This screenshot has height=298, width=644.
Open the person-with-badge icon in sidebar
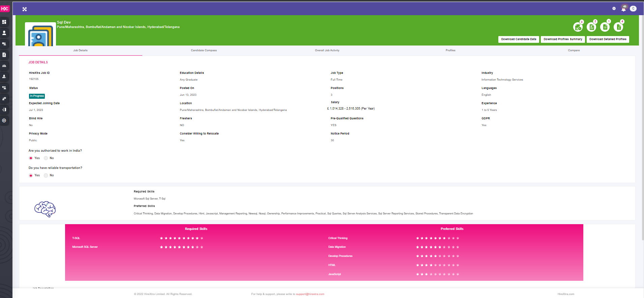(x=4, y=77)
